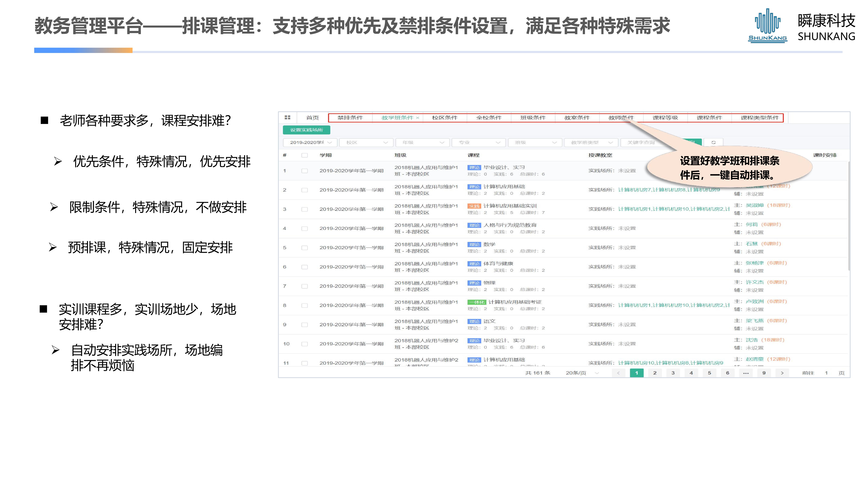Go to the previous page arrow in pagination
Image resolution: width=868 pixels, height=488 pixels.
(x=618, y=373)
